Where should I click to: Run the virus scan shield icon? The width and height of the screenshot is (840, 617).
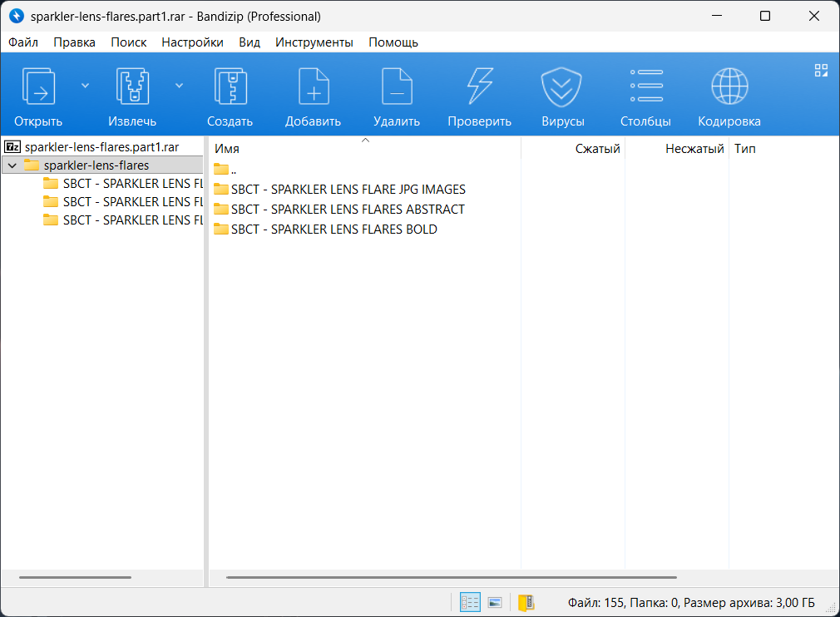[x=562, y=87]
